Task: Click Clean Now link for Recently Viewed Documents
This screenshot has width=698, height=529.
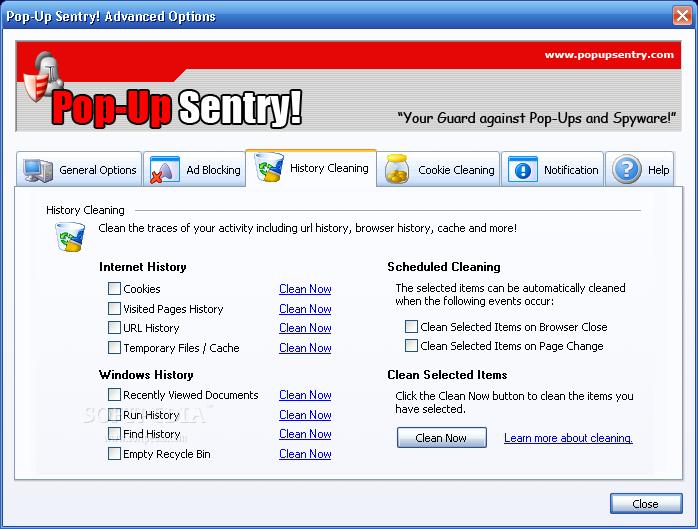Action: (305, 395)
